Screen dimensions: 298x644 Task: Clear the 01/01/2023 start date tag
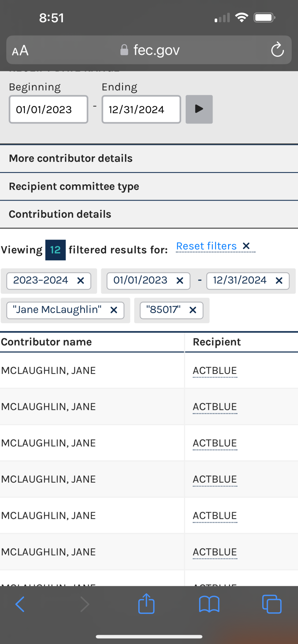[x=180, y=280]
